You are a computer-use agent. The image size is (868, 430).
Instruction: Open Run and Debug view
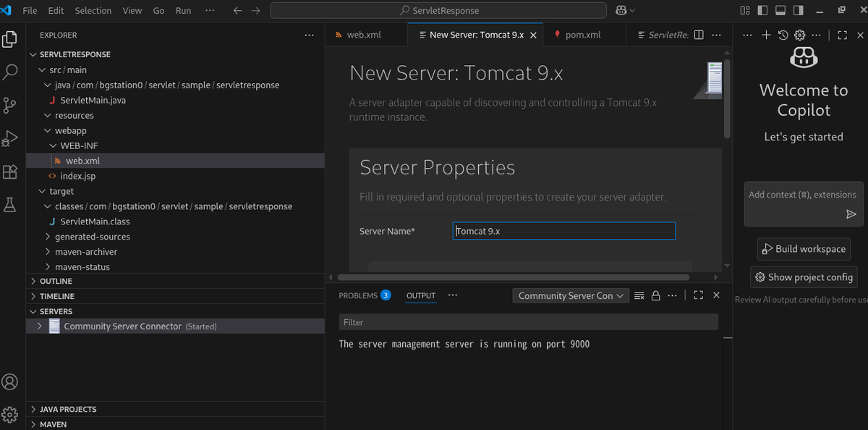click(10, 138)
